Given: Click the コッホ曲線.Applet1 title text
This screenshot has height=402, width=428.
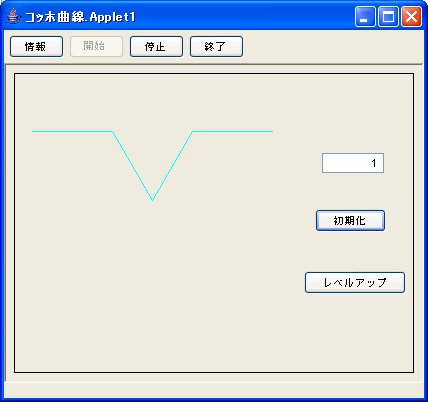Looking at the screenshot, I should 80,17.
